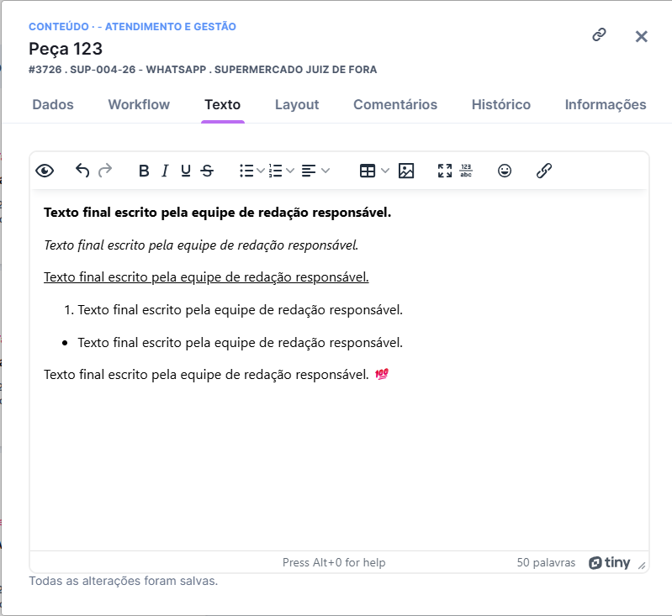Switch to the Workflow tab

[139, 104]
